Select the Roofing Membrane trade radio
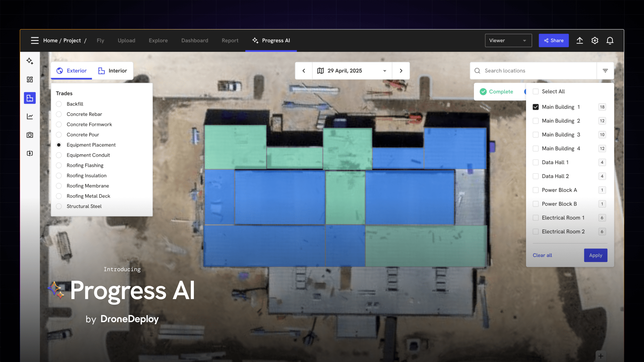This screenshot has width=644, height=362. pos(59,186)
